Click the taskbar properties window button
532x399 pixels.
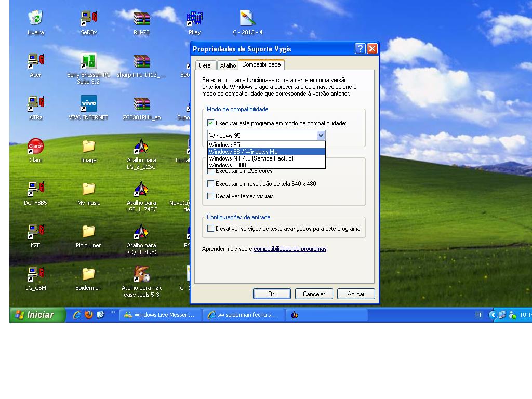327,315
